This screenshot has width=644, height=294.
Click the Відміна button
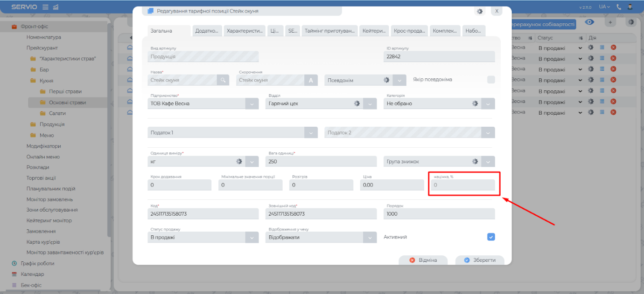(x=423, y=260)
